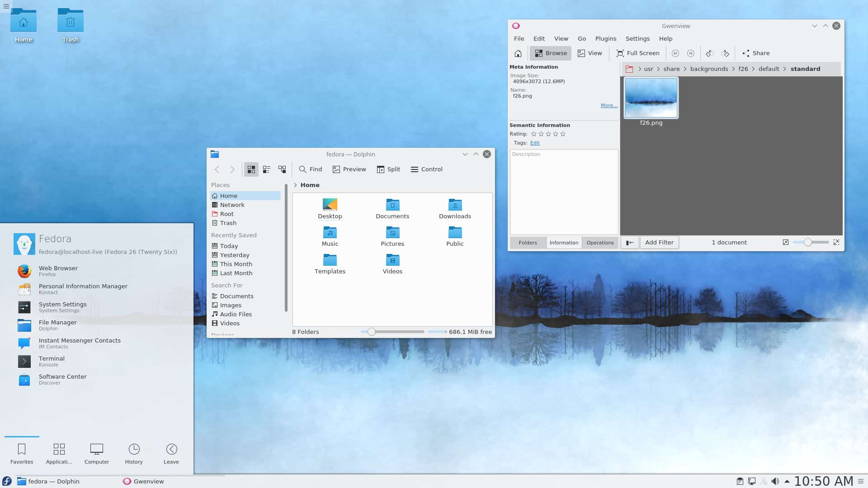Collapse the Gwenview sidebar

(630, 242)
